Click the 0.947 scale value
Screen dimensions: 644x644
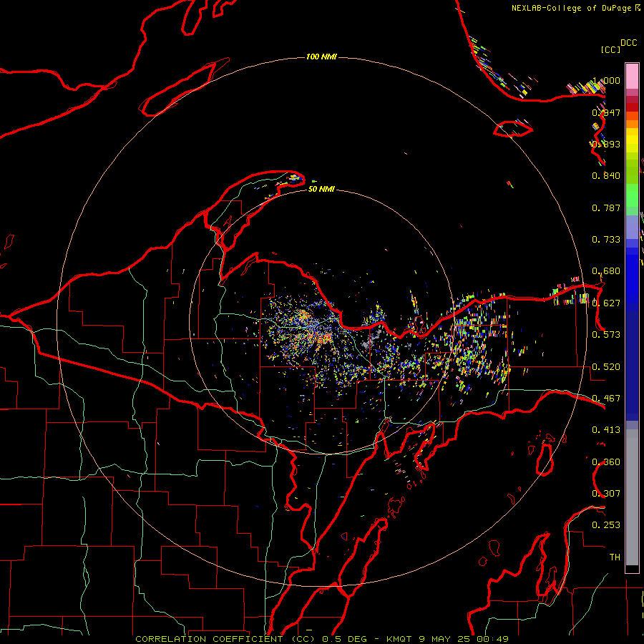click(606, 112)
